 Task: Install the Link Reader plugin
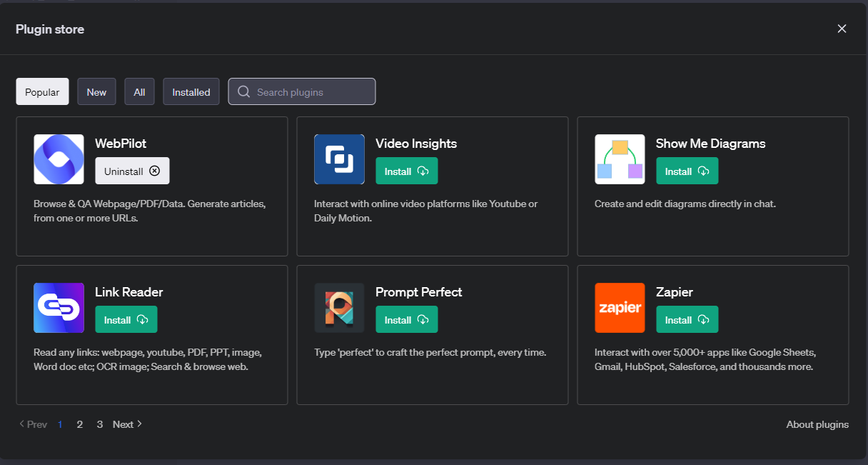pos(126,319)
